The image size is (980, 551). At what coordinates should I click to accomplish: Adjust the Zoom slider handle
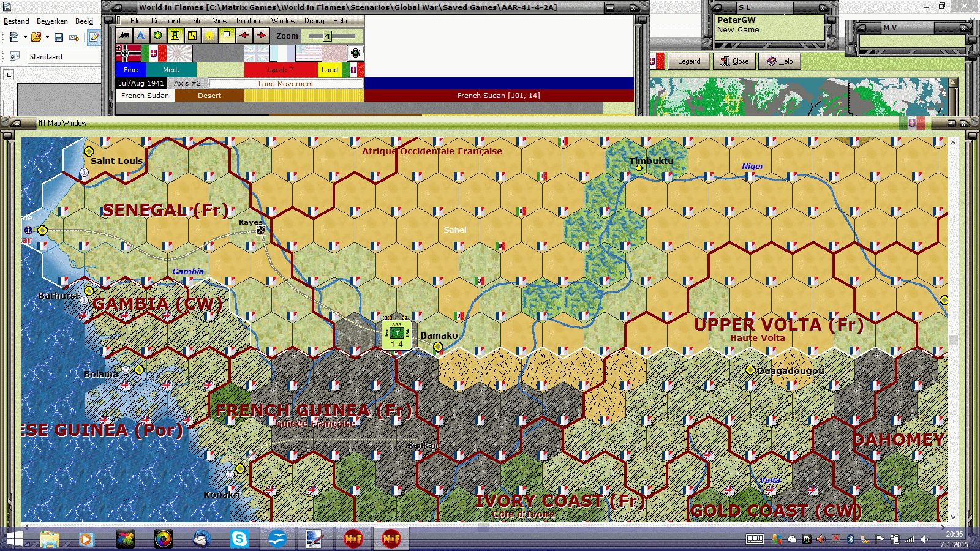pyautogui.click(x=327, y=36)
